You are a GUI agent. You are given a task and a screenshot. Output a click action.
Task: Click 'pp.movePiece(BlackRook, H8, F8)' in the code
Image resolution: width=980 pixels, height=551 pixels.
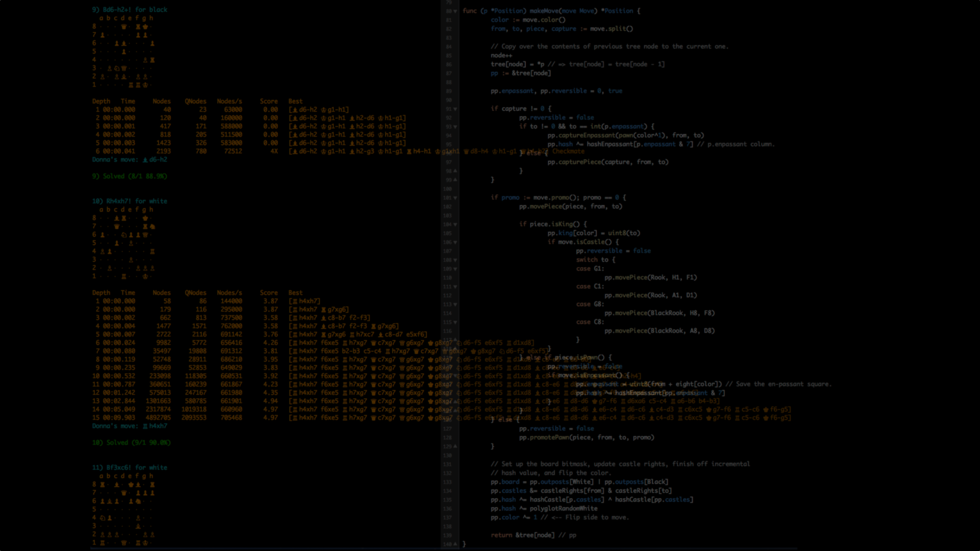tap(660, 313)
